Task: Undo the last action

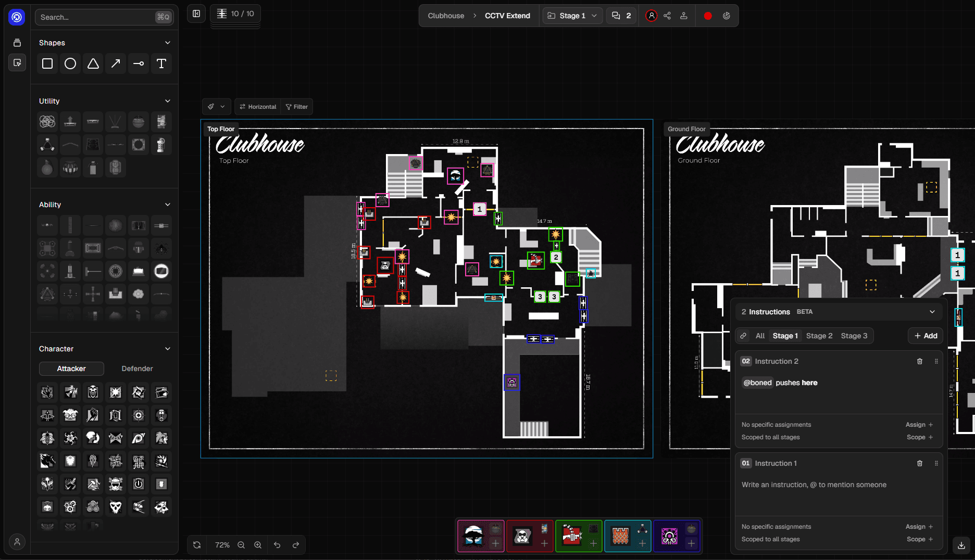Action: pos(277,545)
